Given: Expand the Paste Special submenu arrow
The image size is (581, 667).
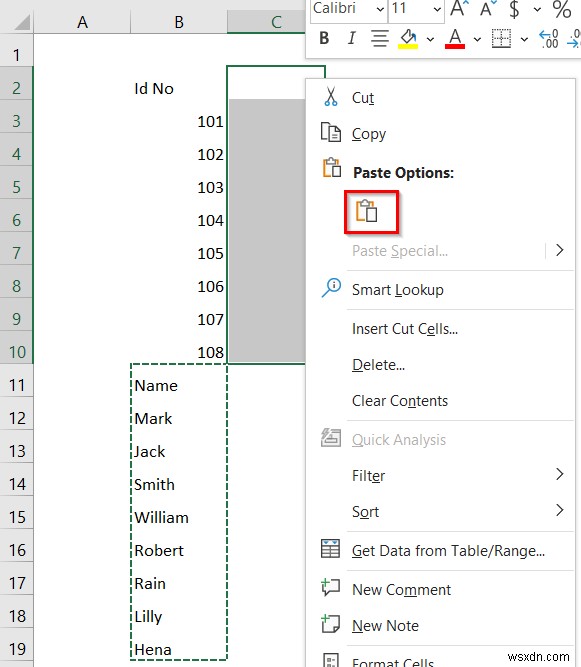Looking at the screenshot, I should pyautogui.click(x=560, y=250).
